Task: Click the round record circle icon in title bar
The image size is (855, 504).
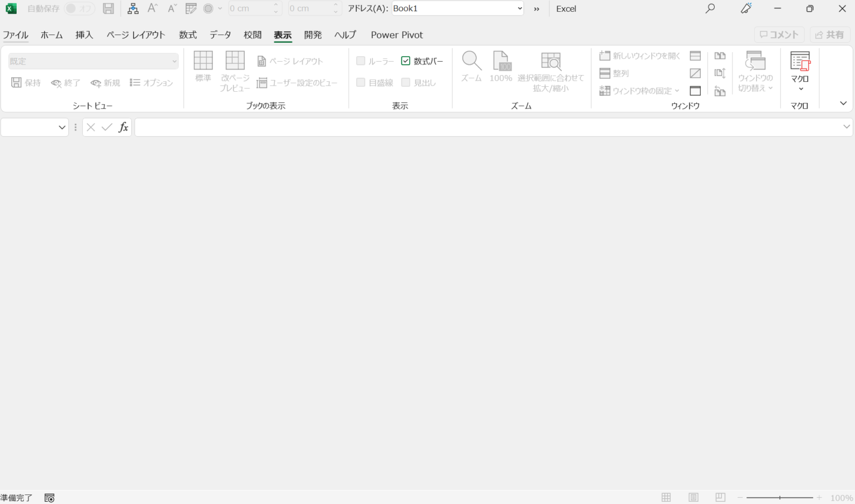Action: tap(208, 8)
